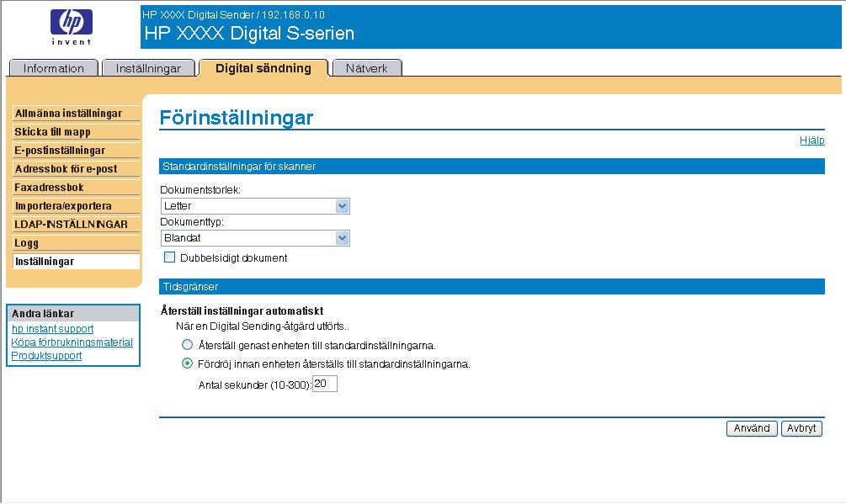
Task: Click the Avbryt button
Action: pos(801,428)
